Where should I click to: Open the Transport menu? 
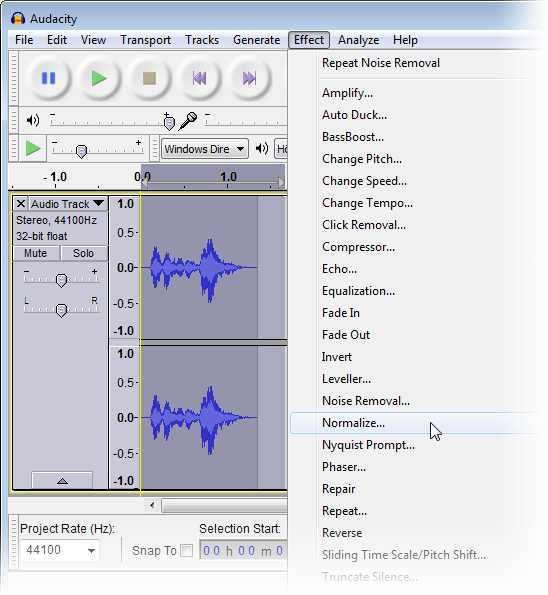coord(145,40)
